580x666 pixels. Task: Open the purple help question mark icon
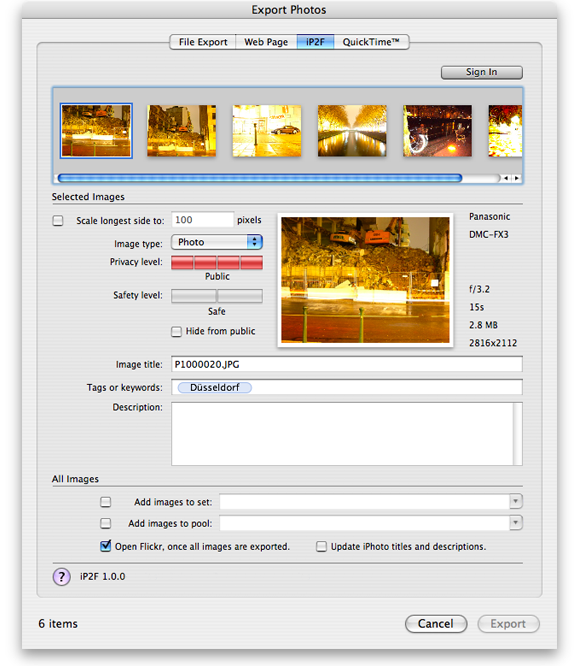point(62,576)
